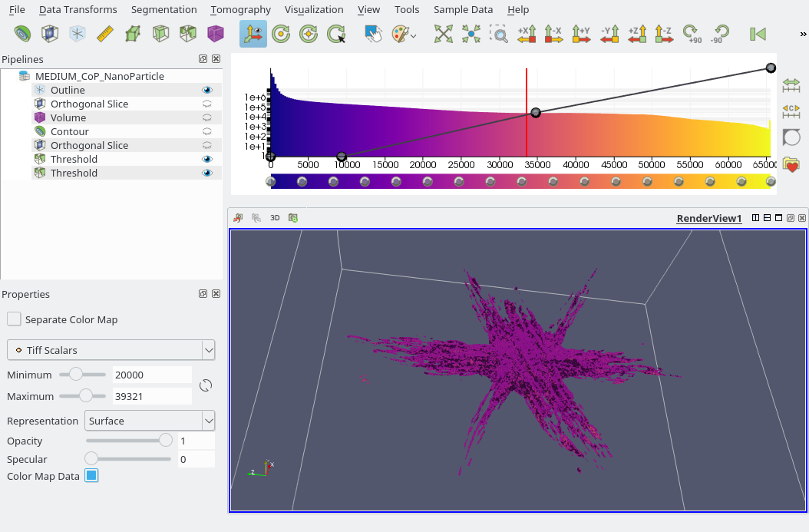Select opacity control point near 35000
The image size is (809, 532).
tap(536, 113)
